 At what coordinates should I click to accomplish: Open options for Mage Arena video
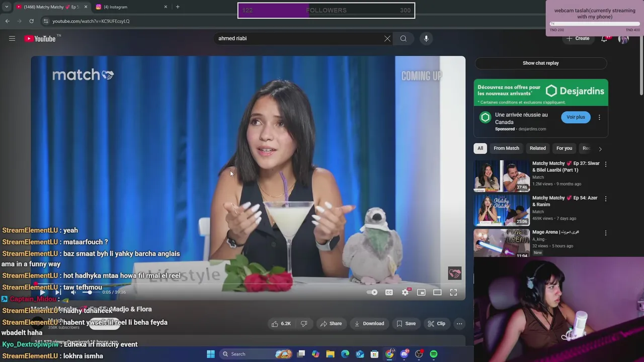tap(605, 233)
